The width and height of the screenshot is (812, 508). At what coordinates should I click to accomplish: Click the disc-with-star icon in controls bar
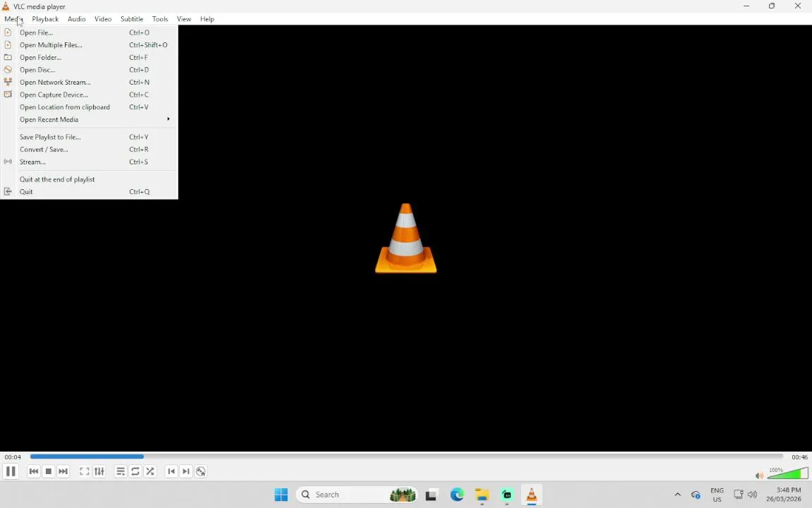pyautogui.click(x=201, y=471)
